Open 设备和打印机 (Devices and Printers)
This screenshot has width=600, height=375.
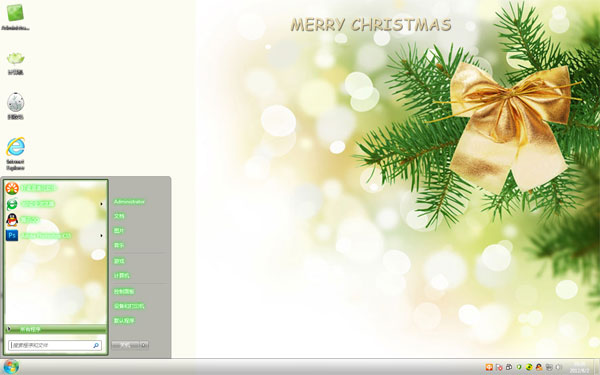(129, 306)
